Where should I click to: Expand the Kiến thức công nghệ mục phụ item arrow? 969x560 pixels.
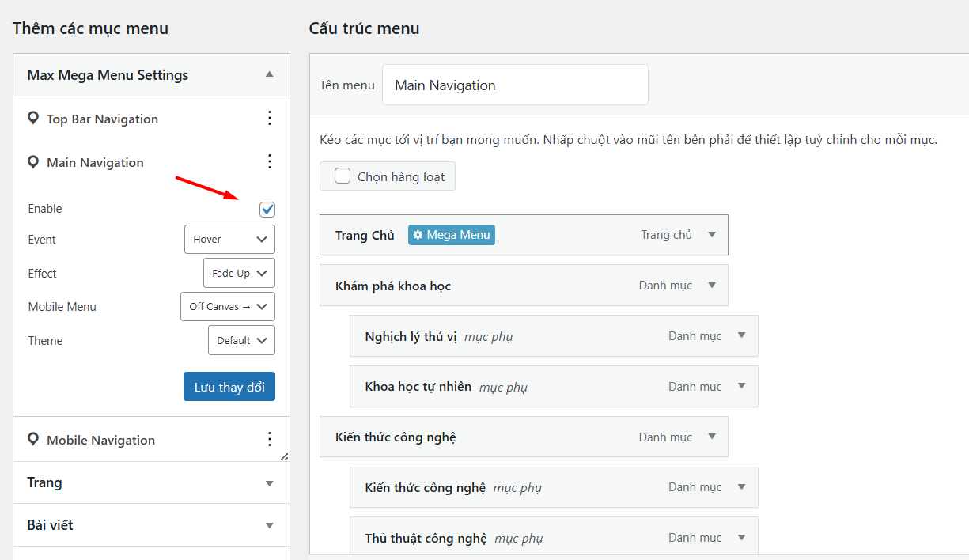[x=741, y=487]
